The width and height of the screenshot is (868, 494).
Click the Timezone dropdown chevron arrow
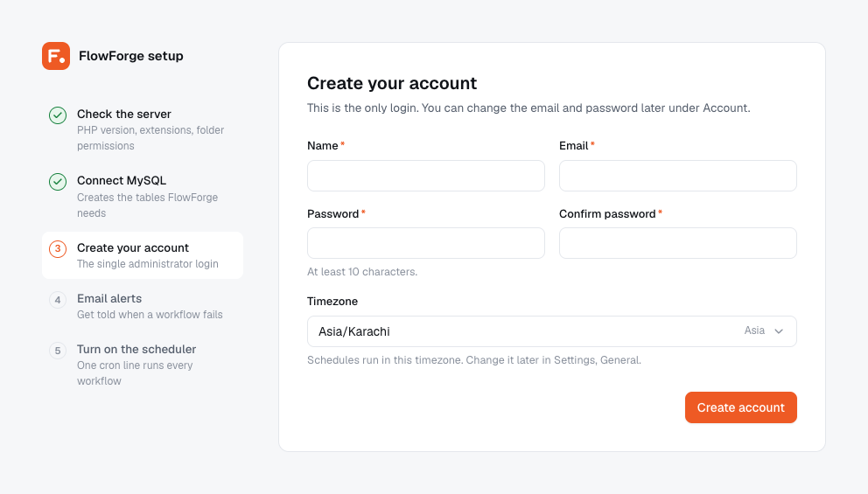[779, 331]
